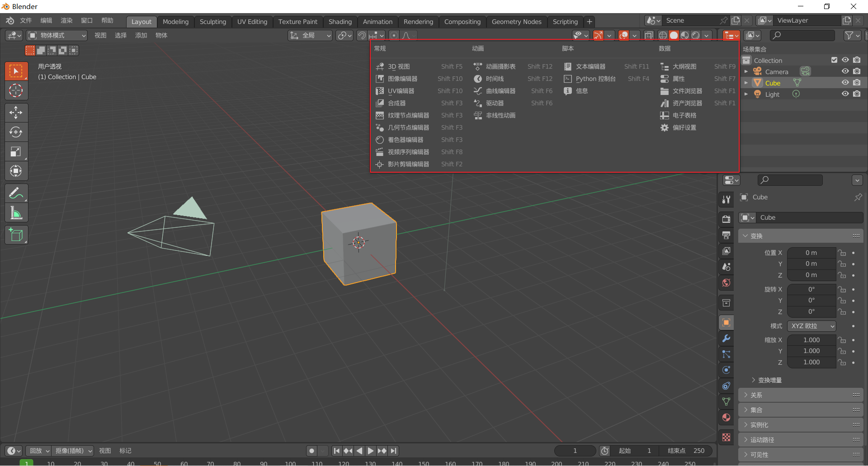Open the Object Data mesh properties tab
This screenshot has width=868, height=466.
tap(726, 401)
